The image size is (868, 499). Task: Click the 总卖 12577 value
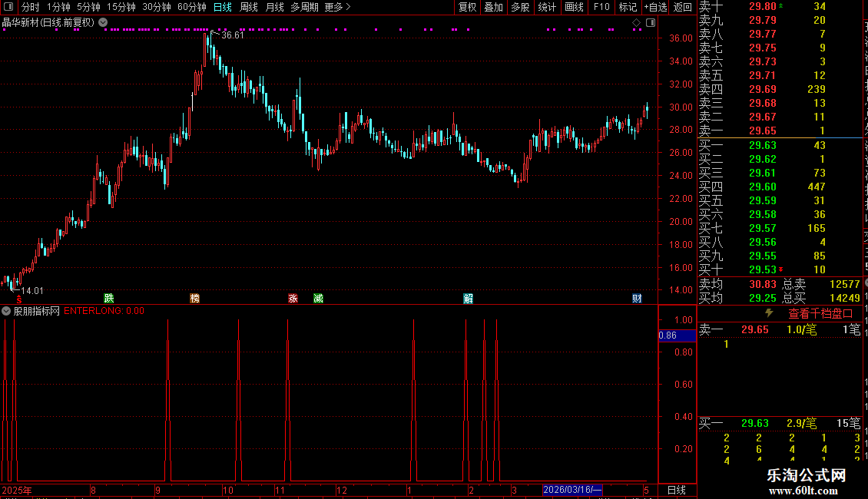tap(844, 284)
